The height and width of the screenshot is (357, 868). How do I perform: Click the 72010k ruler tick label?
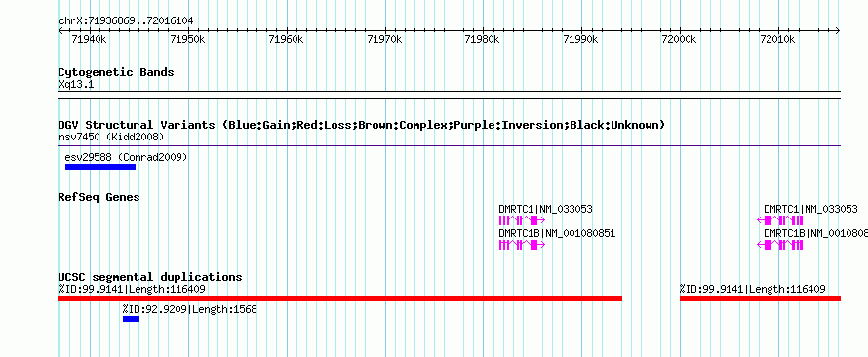click(777, 39)
